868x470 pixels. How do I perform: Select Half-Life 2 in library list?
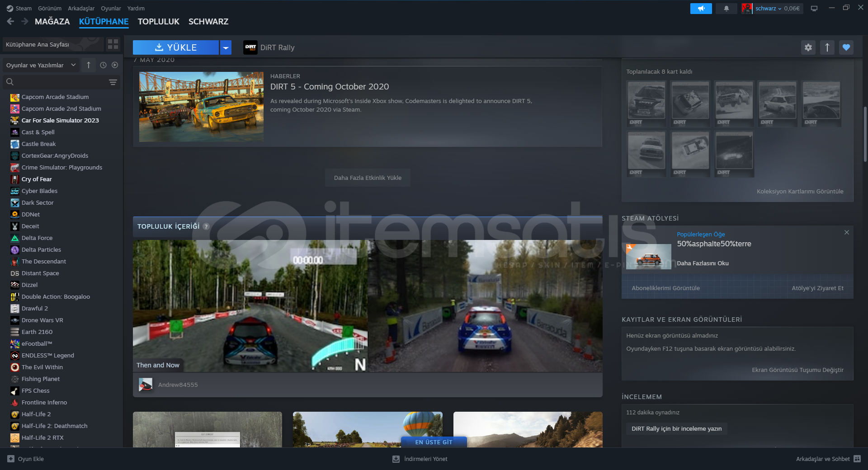coord(36,414)
